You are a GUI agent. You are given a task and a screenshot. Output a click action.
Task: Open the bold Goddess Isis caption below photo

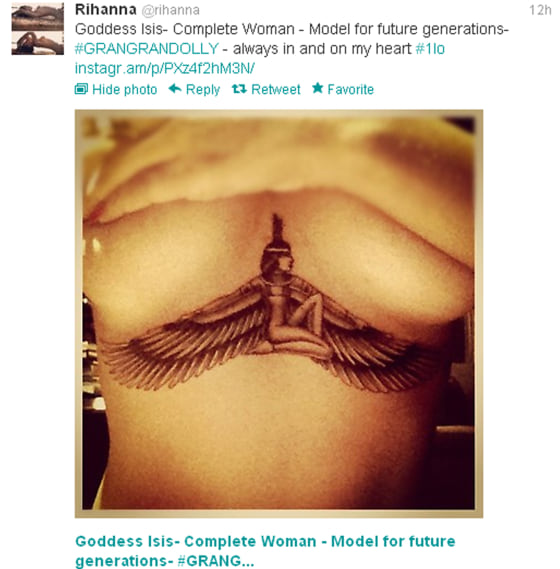[265, 551]
